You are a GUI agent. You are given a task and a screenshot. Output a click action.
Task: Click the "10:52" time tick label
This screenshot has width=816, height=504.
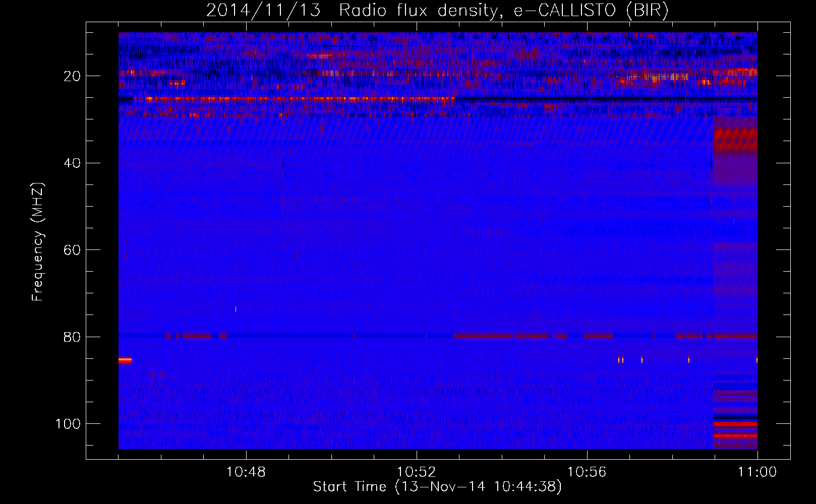[x=417, y=472]
